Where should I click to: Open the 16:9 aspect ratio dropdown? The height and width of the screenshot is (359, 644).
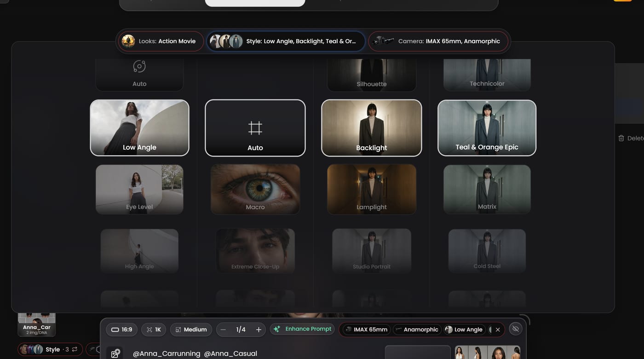click(x=121, y=330)
